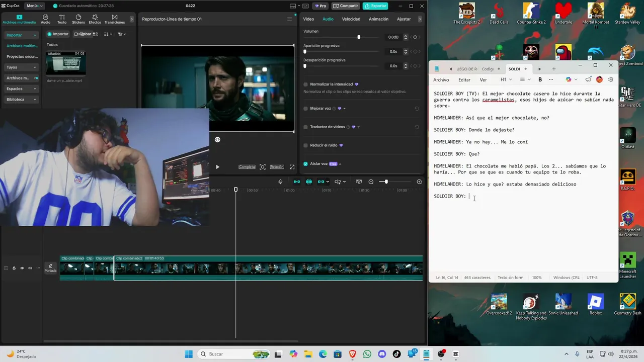Enable Traductor de vídeos checkbox
This screenshot has width=644, height=362.
click(x=305, y=127)
